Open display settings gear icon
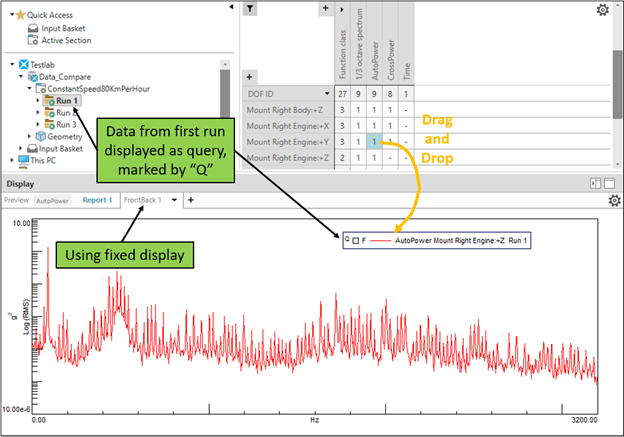 615,200
